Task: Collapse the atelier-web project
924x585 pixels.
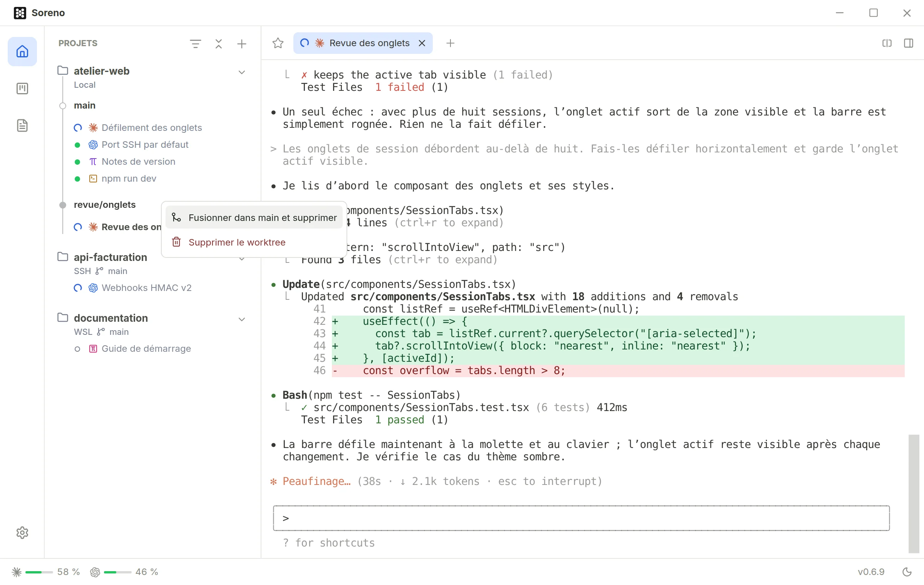Action: [242, 72]
